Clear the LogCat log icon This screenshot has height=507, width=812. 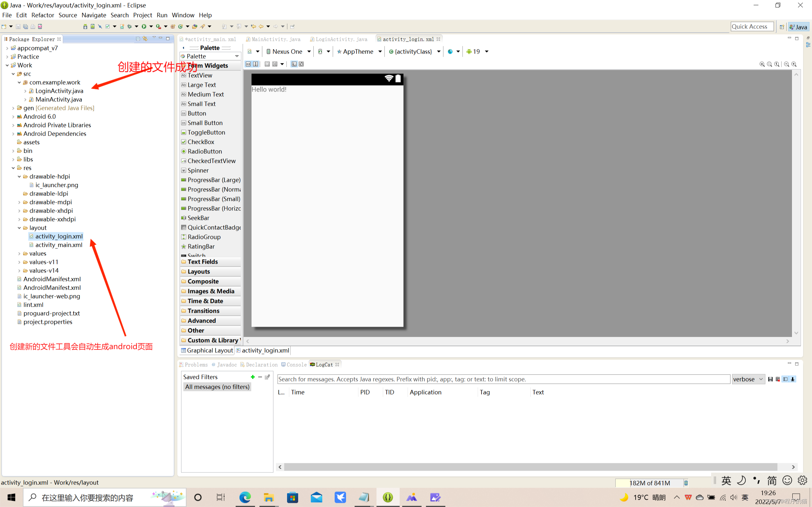coord(778,379)
